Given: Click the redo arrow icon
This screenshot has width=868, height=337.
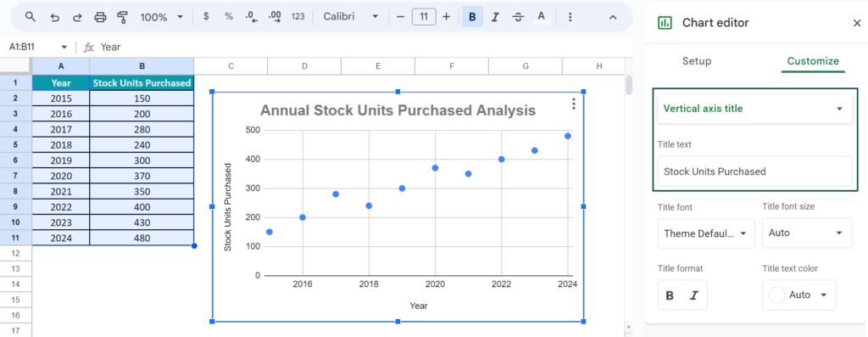Looking at the screenshot, I should click(77, 17).
